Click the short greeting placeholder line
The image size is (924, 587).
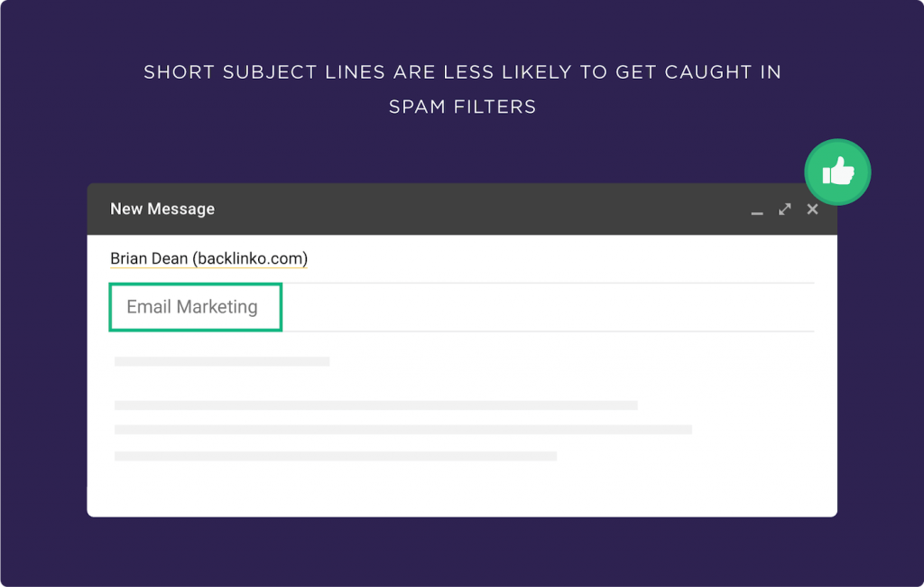point(222,361)
